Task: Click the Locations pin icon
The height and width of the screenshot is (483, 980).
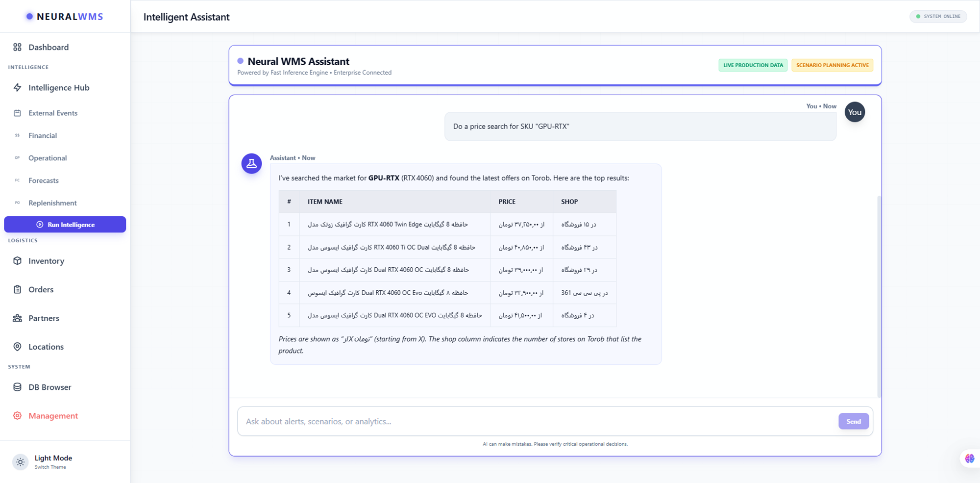Action: pyautogui.click(x=18, y=347)
